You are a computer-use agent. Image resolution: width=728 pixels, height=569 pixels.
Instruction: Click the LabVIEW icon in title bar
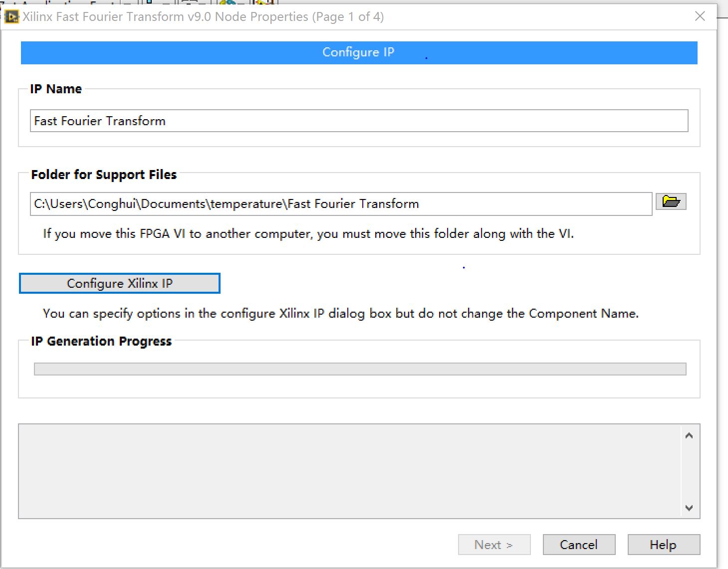(x=11, y=17)
